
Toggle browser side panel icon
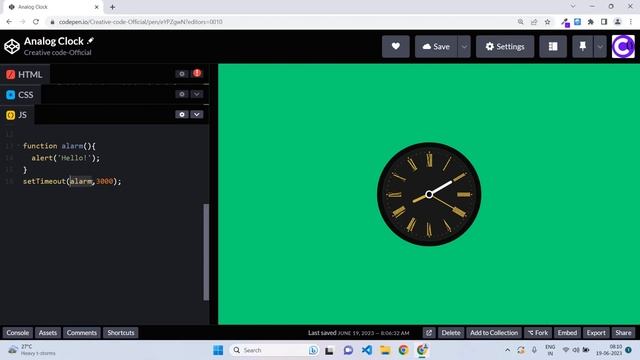pos(604,22)
